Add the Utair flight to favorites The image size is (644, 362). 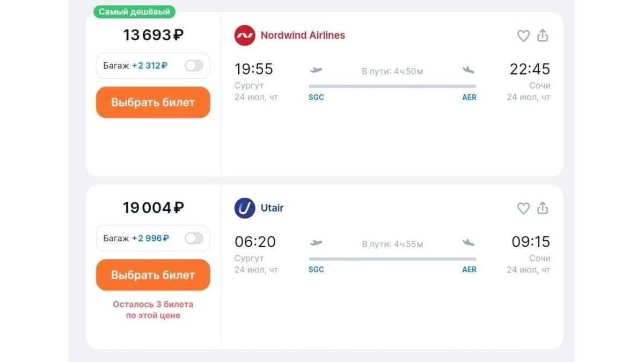(x=523, y=208)
